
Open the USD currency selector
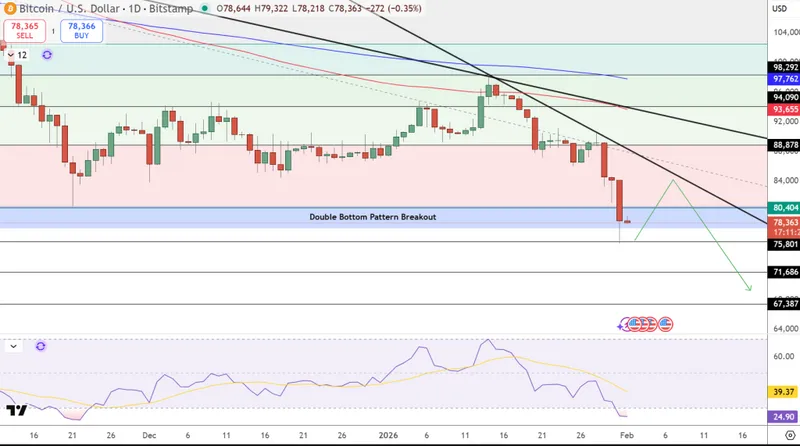pyautogui.click(x=782, y=8)
